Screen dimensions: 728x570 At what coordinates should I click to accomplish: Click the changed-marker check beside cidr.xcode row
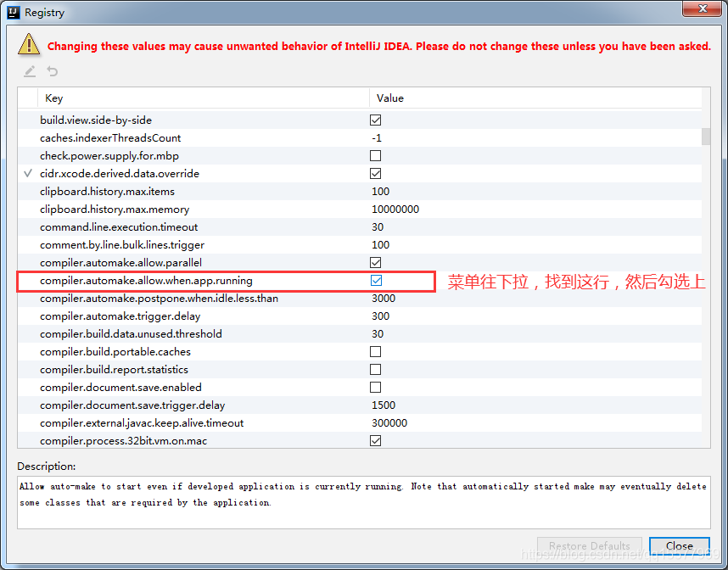point(28,173)
